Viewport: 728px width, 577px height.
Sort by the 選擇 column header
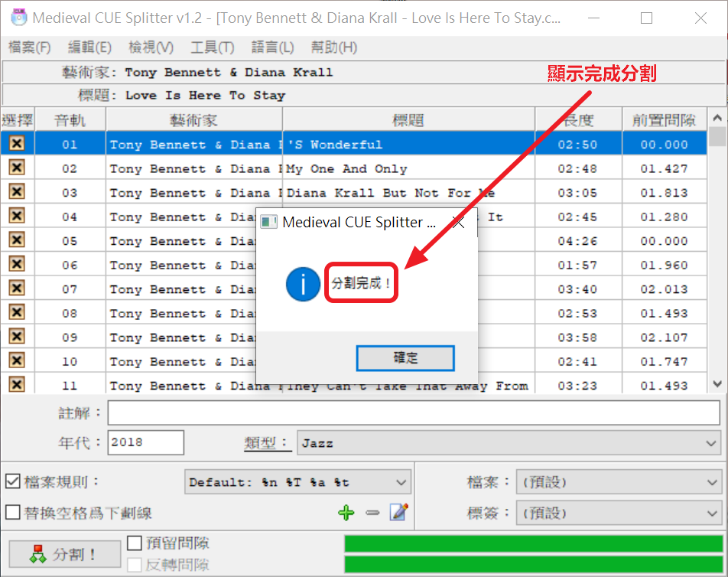click(x=17, y=120)
